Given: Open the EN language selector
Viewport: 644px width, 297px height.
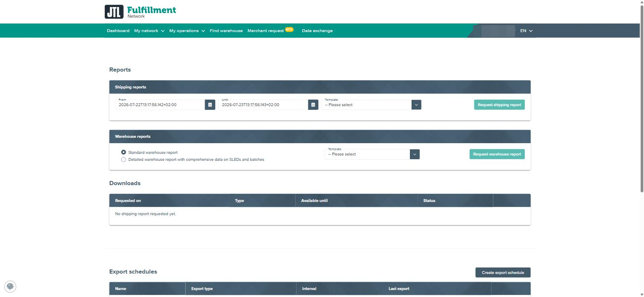Looking at the screenshot, I should (526, 31).
